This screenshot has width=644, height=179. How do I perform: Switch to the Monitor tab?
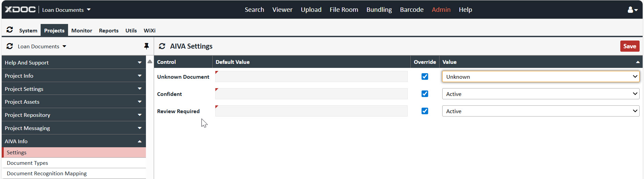pos(82,30)
